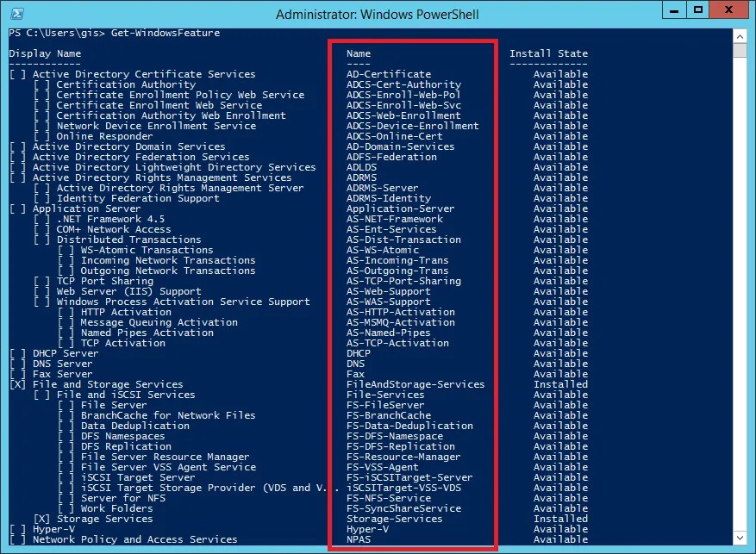
Task: Click 'AS-TCP-Activation' feature name
Action: pyautogui.click(x=397, y=344)
